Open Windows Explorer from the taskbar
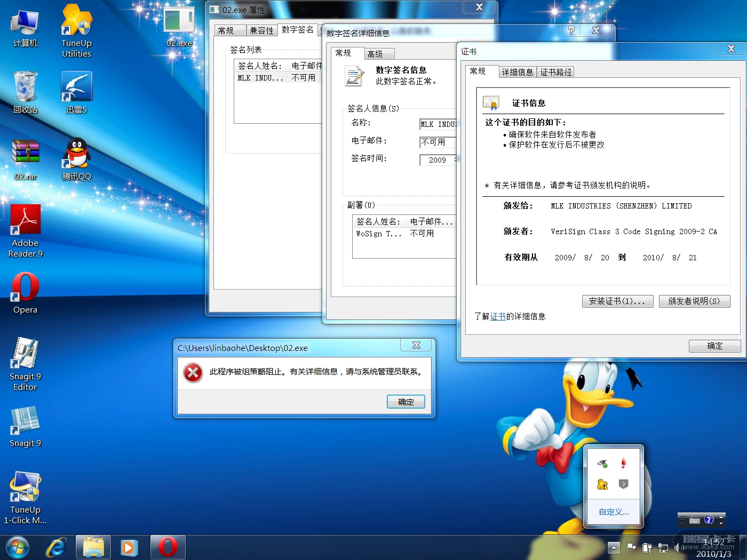Image resolution: width=747 pixels, height=560 pixels. [x=93, y=548]
